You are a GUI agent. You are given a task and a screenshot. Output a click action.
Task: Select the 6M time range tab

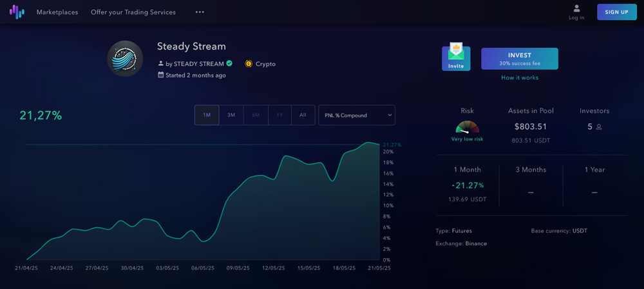[256, 115]
